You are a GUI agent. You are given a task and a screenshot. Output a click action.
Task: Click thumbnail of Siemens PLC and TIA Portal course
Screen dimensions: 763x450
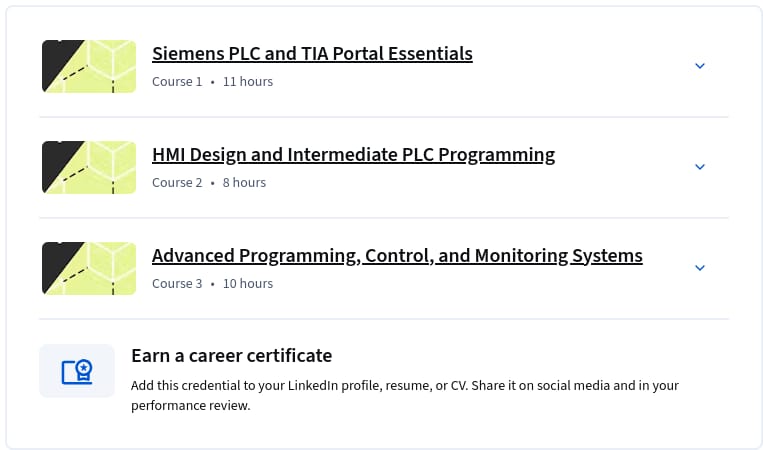[89, 66]
